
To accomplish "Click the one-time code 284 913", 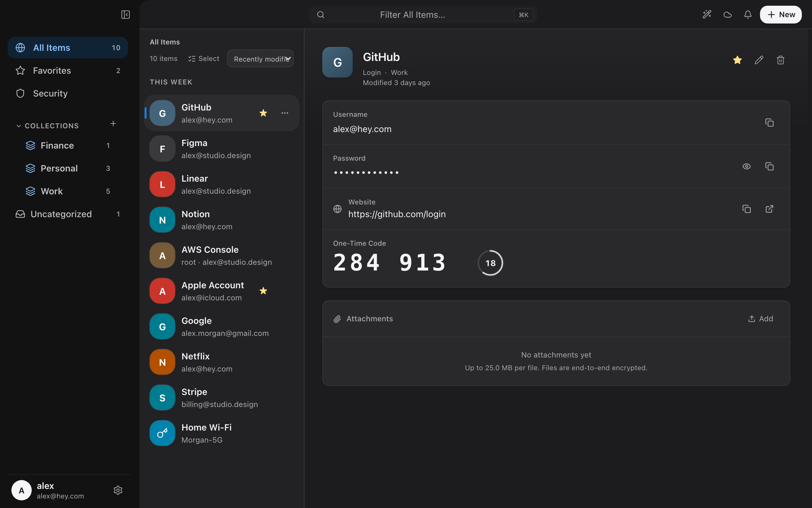I will 389,262.
